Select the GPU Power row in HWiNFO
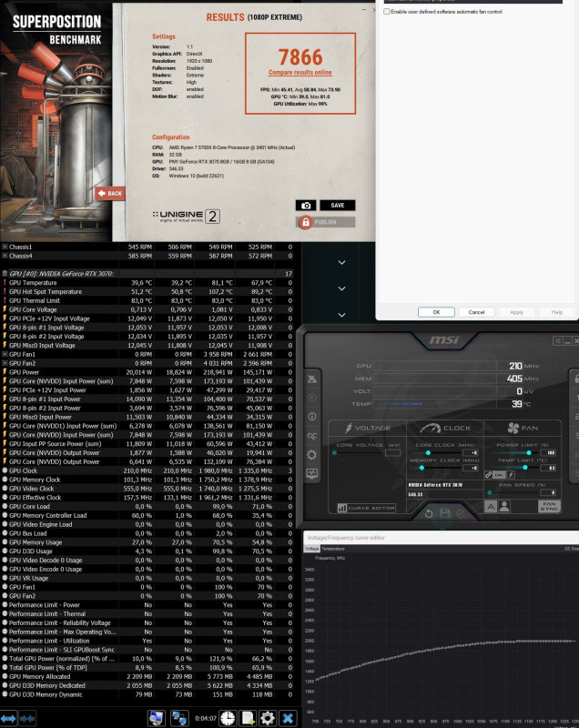Image resolution: width=579 pixels, height=728 pixels. click(x=148, y=372)
